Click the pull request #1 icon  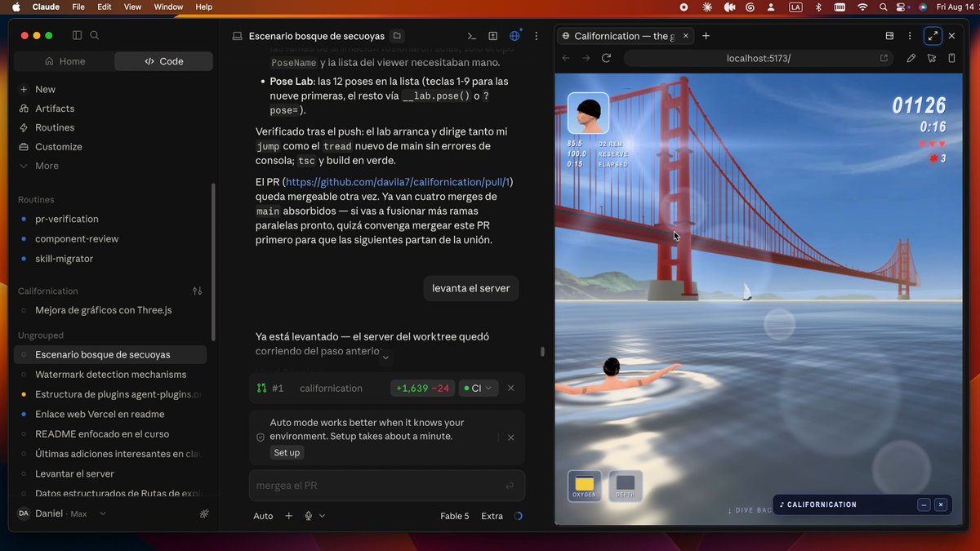tap(261, 389)
